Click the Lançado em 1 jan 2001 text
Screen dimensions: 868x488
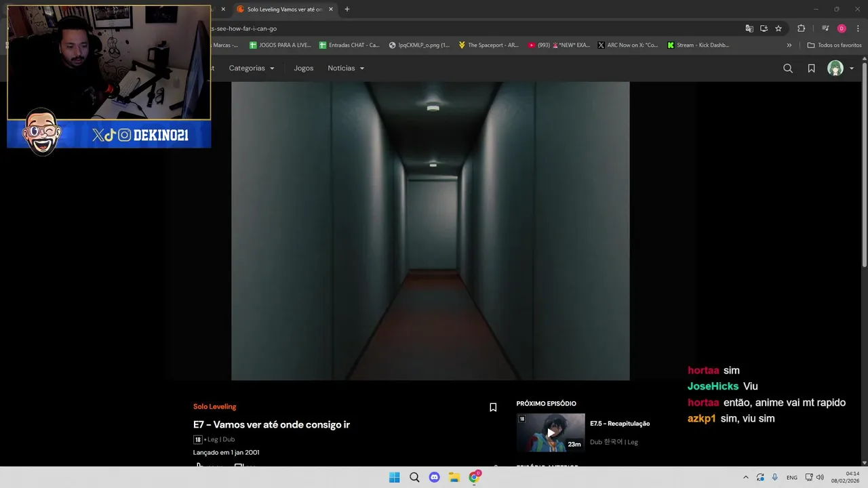pyautogui.click(x=226, y=452)
